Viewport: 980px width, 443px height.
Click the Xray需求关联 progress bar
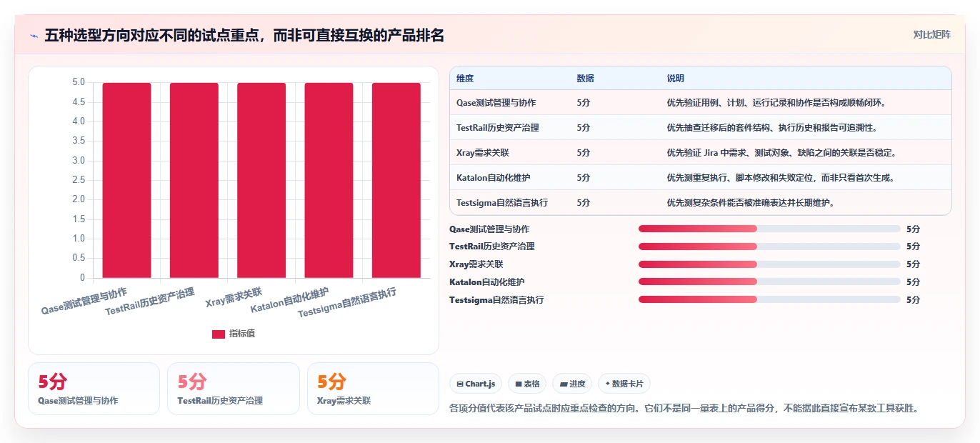769,264
